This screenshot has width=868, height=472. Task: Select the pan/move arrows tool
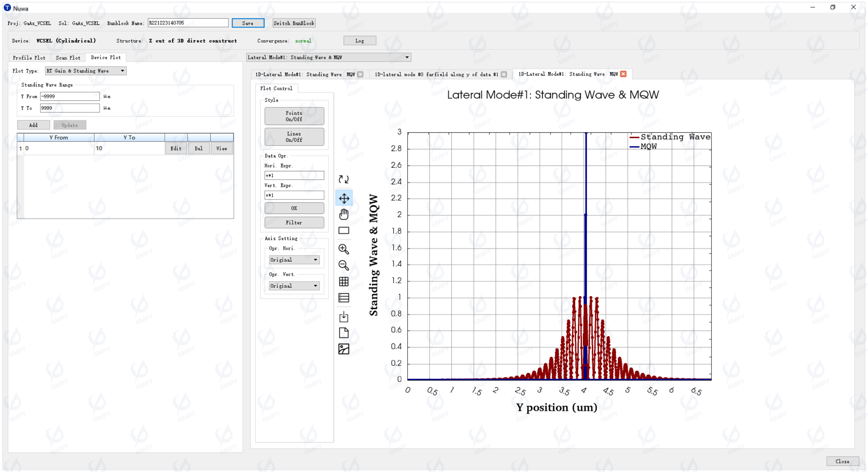344,198
